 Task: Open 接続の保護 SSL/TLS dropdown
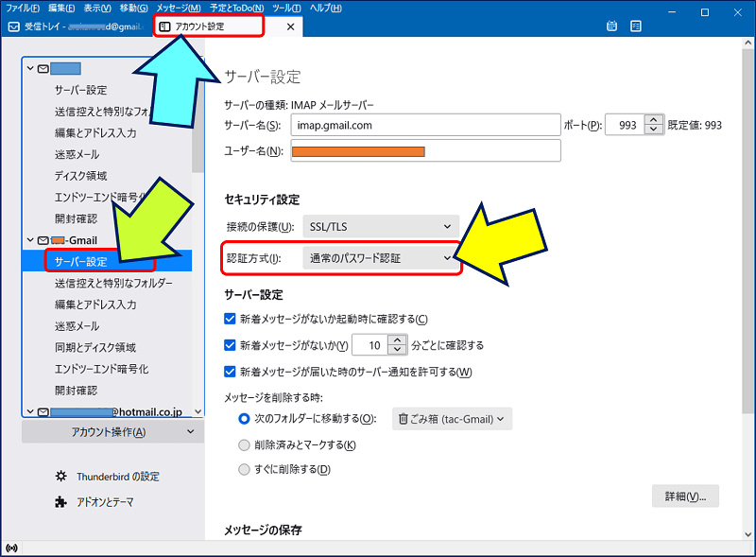coord(381,226)
